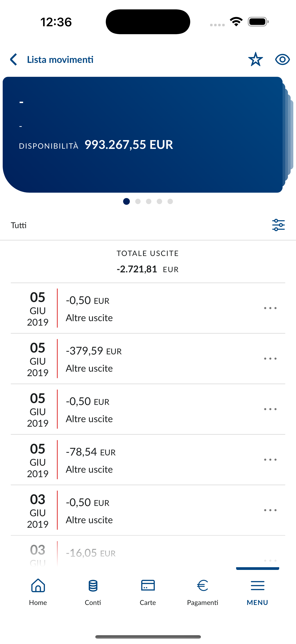Tap the Pagamenti euro icon
Image resolution: width=296 pixels, height=644 pixels.
202,585
